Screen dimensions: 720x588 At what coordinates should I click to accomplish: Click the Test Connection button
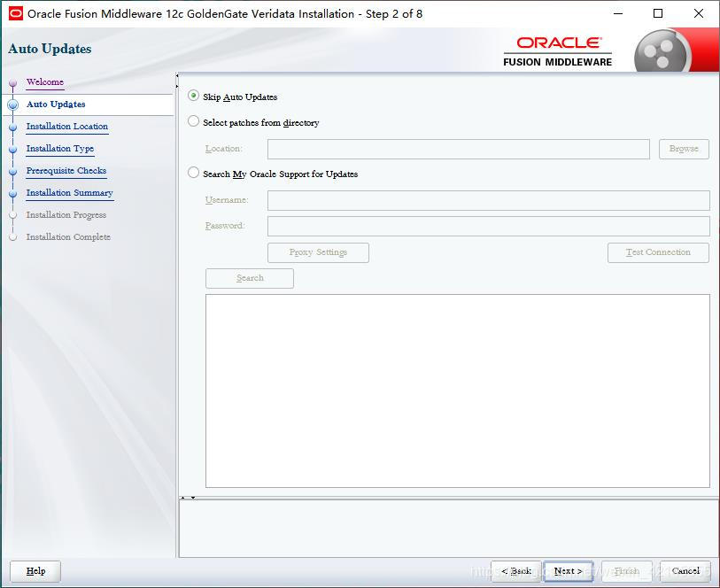(x=658, y=252)
